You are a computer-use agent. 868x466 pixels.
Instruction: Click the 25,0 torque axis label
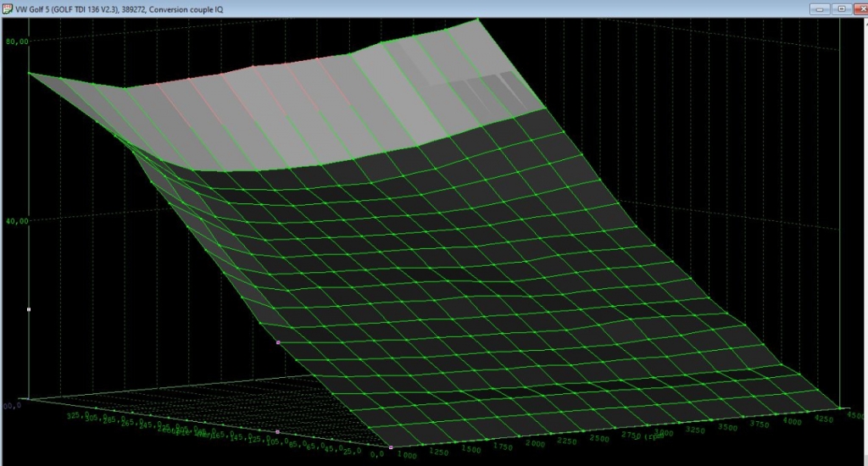click(x=352, y=450)
